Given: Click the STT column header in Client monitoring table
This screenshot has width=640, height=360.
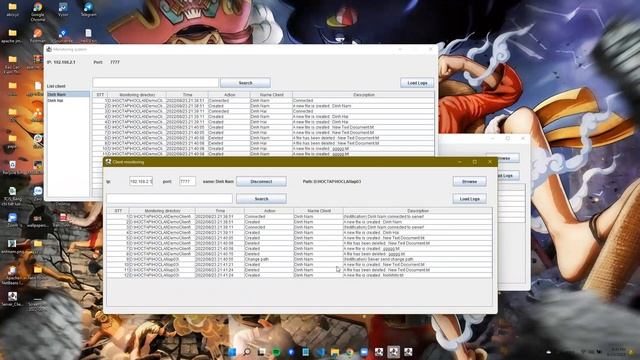Looking at the screenshot, I should [118, 211].
